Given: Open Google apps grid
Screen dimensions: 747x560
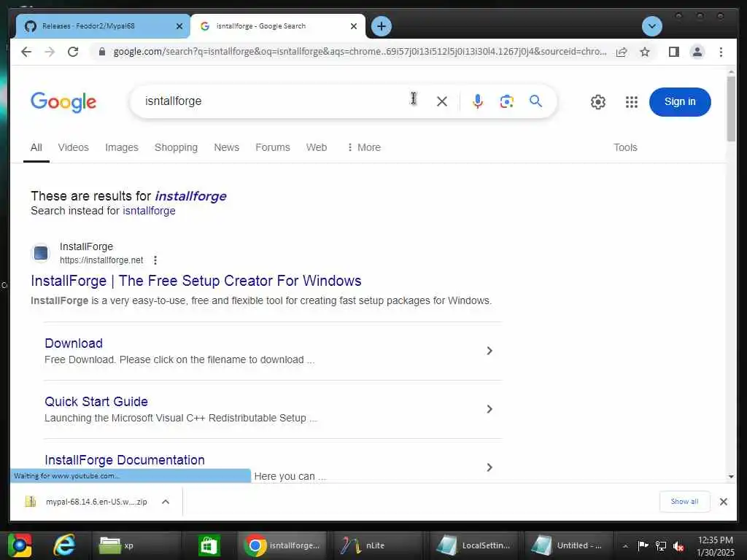Looking at the screenshot, I should pyautogui.click(x=631, y=102).
